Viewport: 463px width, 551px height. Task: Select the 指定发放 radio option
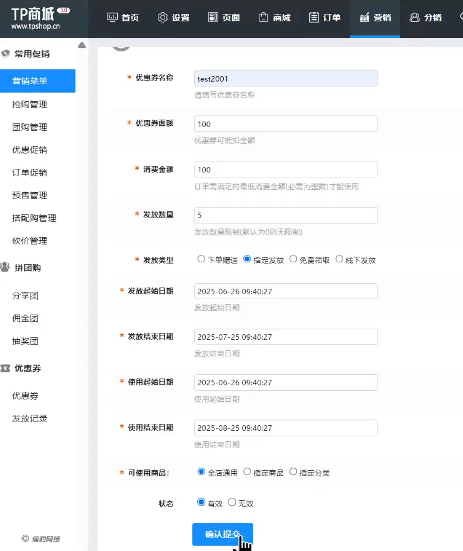(247, 259)
